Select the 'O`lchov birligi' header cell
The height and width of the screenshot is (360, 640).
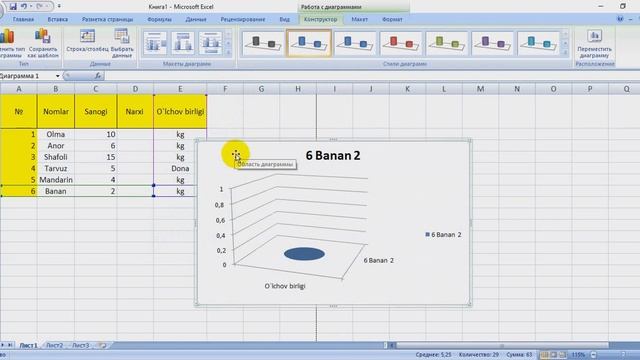point(180,111)
